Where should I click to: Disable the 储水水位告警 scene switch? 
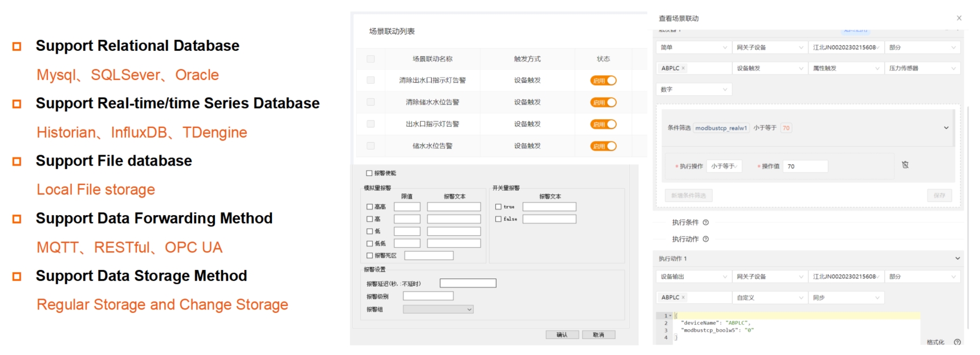[603, 146]
